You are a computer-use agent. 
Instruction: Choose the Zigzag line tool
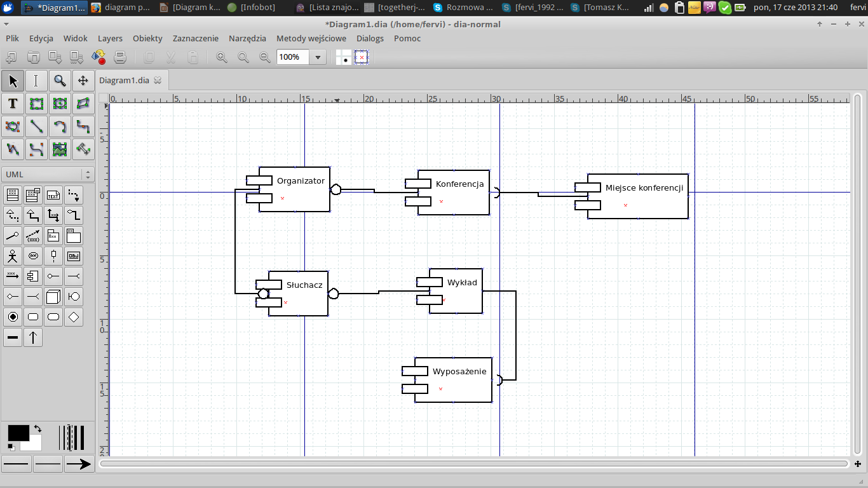click(x=83, y=126)
